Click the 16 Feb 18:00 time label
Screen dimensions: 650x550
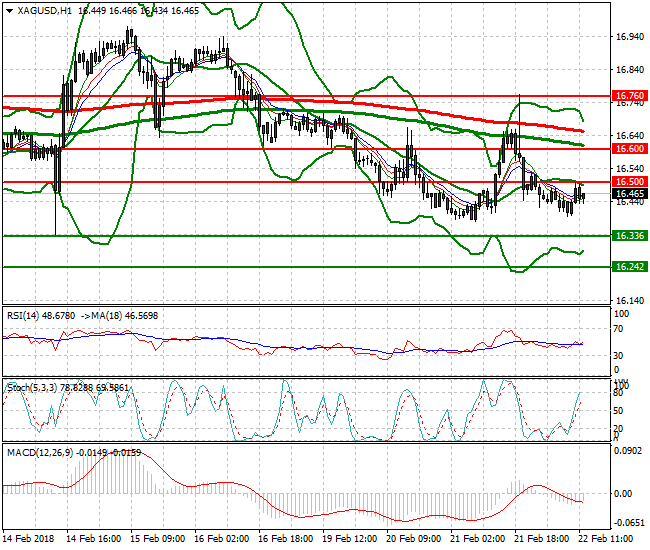(x=286, y=539)
